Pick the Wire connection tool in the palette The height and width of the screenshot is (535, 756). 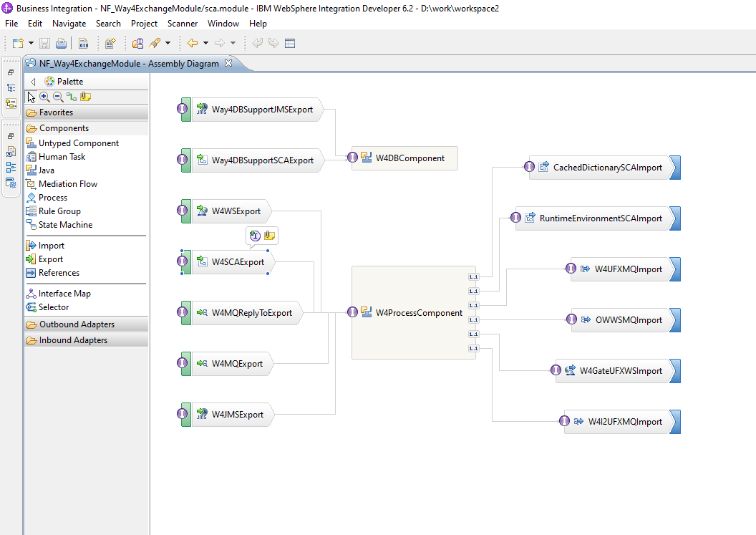pos(72,97)
